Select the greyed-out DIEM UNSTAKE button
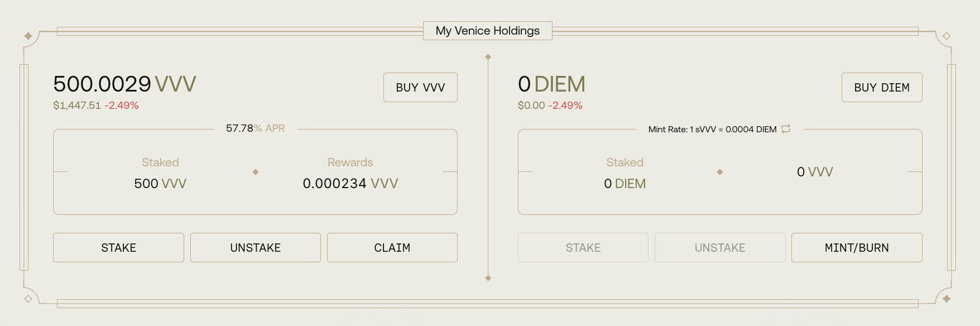 (720, 248)
